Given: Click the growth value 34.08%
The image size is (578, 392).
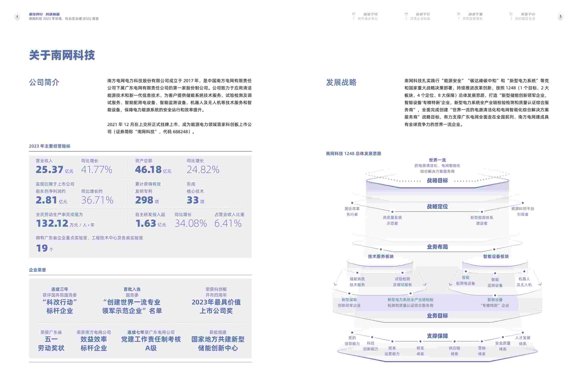Looking at the screenshot, I should pos(191,223).
